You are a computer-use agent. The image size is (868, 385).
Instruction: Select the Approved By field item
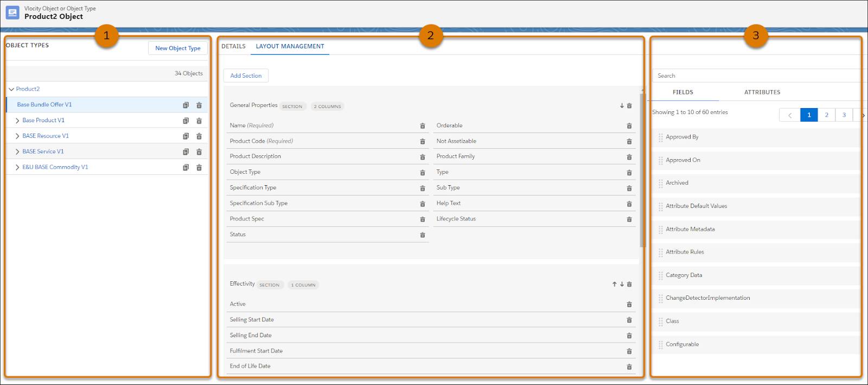coord(756,137)
